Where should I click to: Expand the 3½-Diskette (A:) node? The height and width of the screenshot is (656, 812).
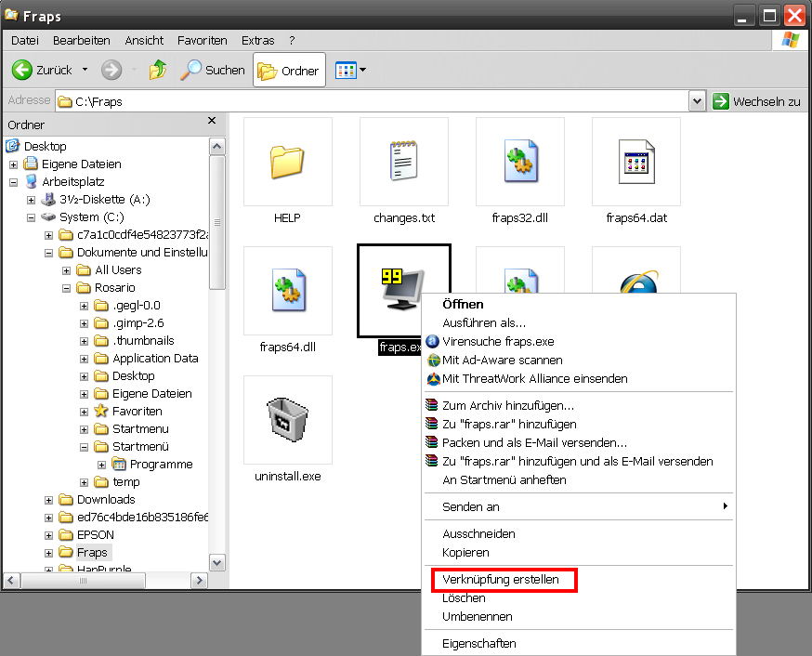point(31,200)
